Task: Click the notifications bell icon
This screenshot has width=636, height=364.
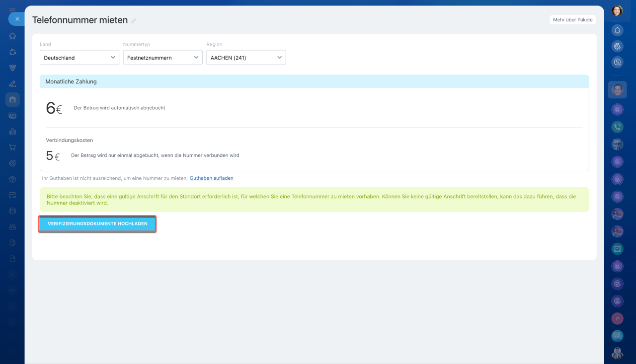Action: [617, 30]
